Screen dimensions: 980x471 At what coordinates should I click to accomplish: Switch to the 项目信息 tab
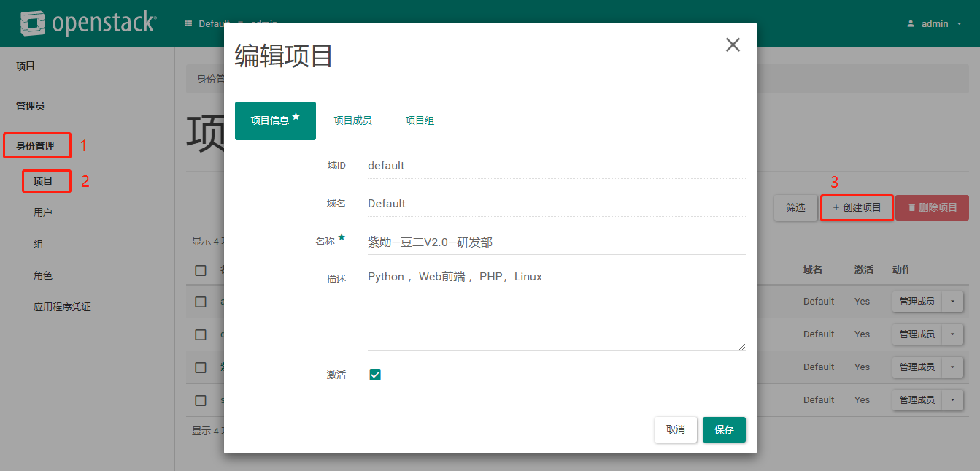coord(275,120)
